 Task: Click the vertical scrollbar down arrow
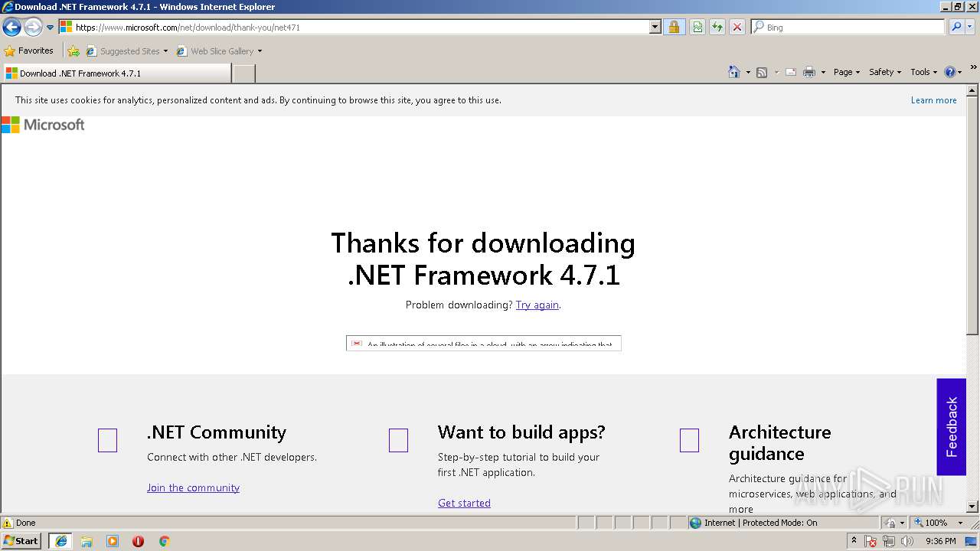click(972, 507)
